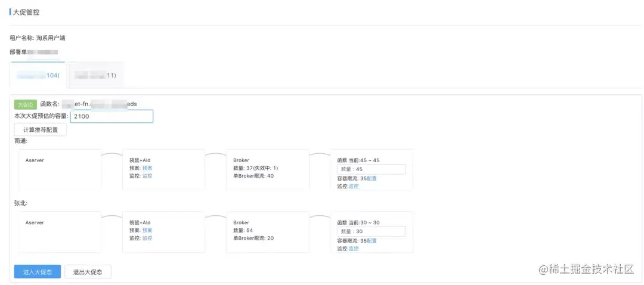Open the 预案 link in 南通 袋鼠+Ald card
Screen dimensions: 644x285
tap(147, 168)
